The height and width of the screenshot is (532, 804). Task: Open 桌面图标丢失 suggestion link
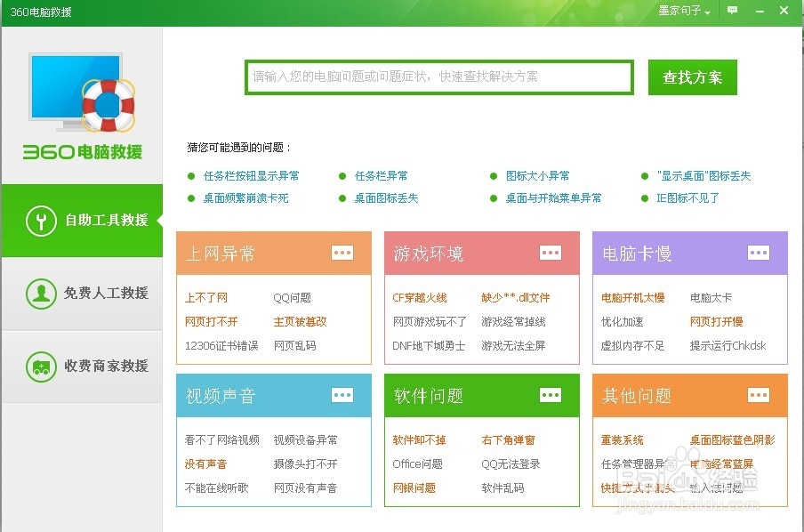[386, 198]
